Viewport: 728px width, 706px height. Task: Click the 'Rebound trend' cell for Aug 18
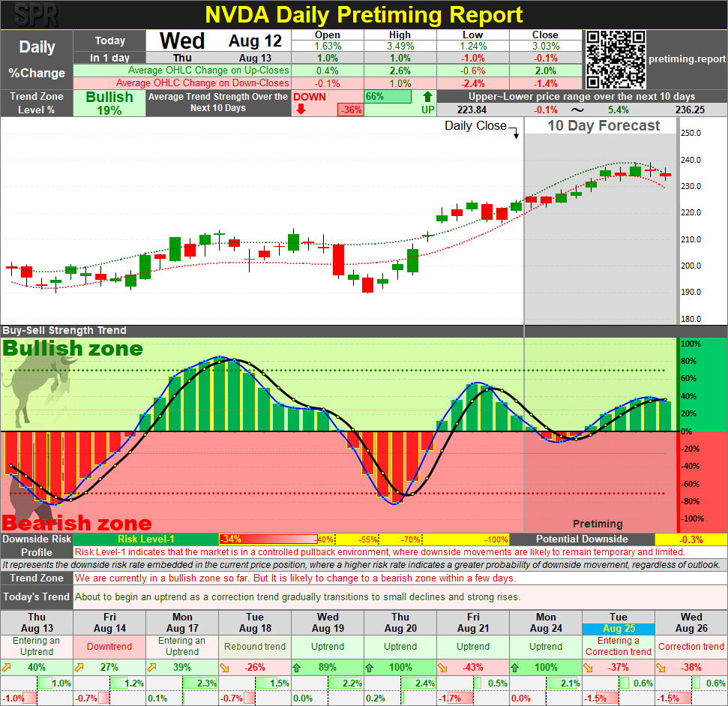coord(255,647)
